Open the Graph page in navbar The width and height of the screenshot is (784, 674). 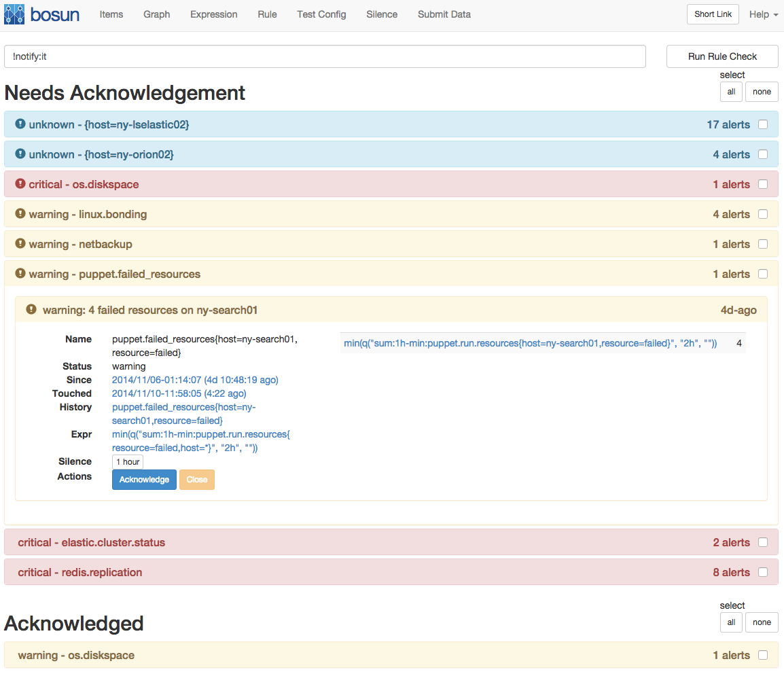click(x=156, y=14)
